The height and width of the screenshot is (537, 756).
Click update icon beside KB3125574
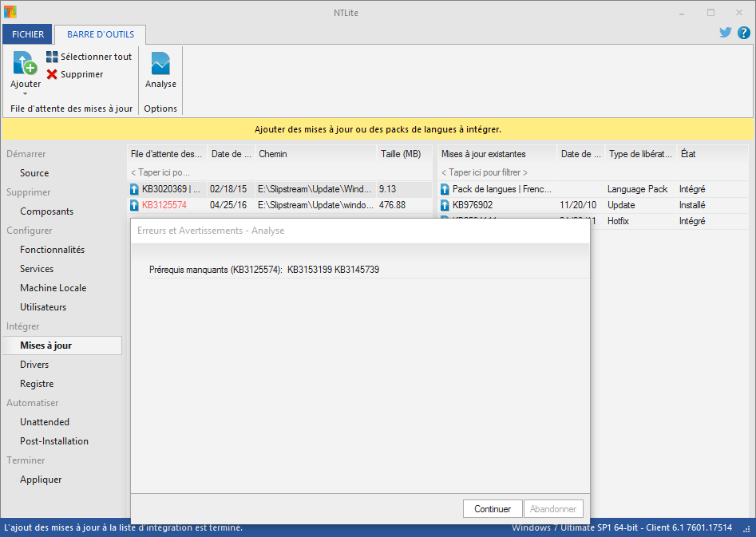(x=135, y=205)
